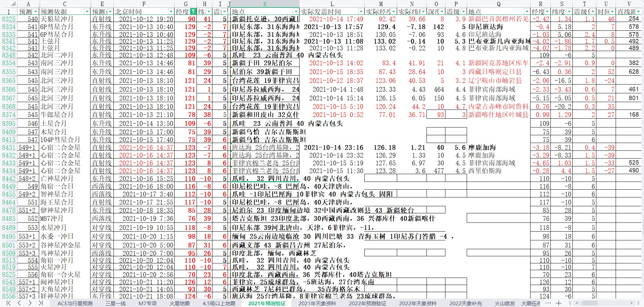Select cell 海王星合月 in row 8464
Viewport: 644px width, 307px height.
65,202
